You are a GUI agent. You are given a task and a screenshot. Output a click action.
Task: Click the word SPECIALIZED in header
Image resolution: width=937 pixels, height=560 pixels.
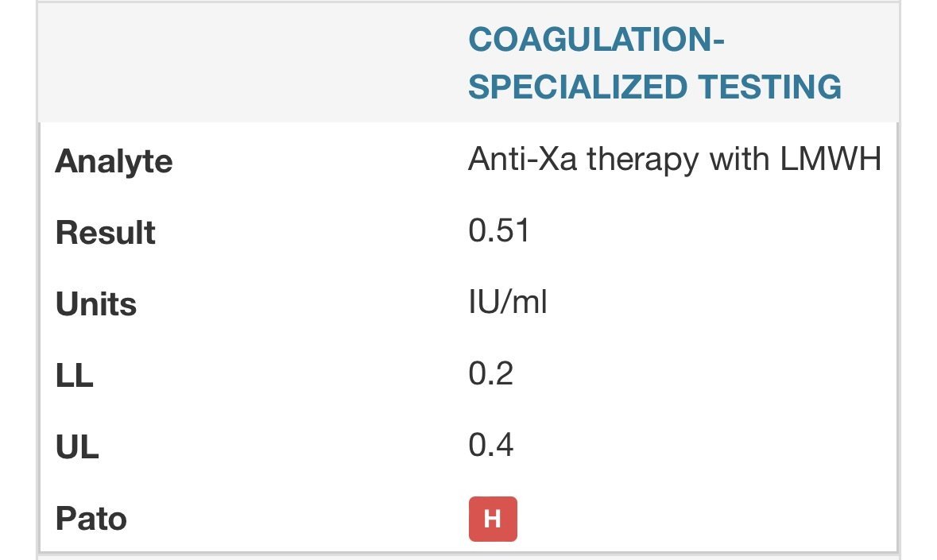tap(565, 87)
